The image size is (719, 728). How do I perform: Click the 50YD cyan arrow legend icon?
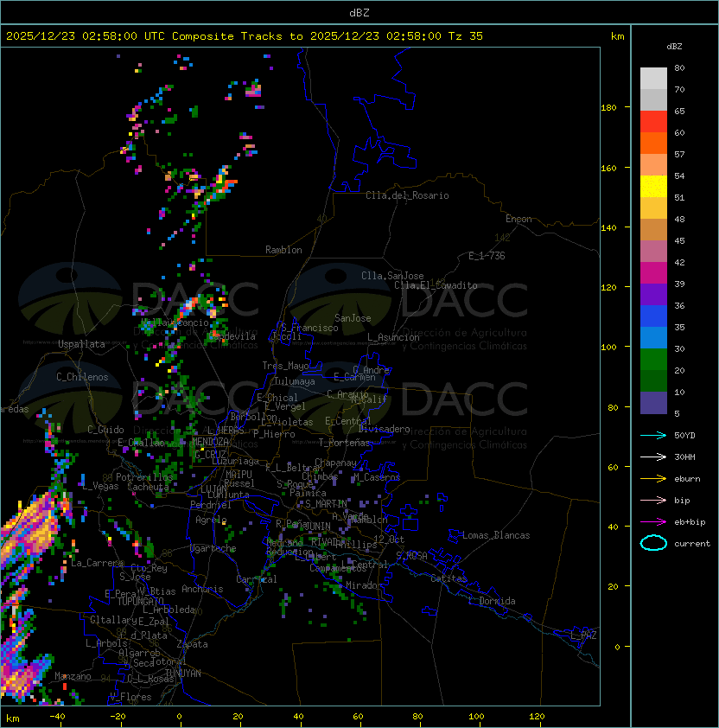[x=653, y=435]
